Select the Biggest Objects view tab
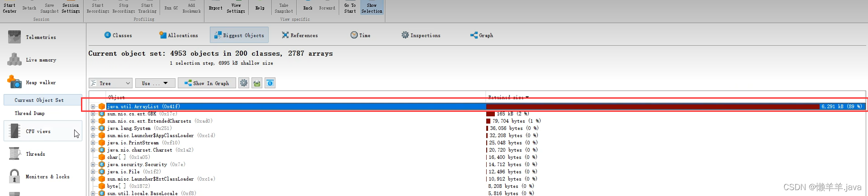This screenshot has width=868, height=196. pyautogui.click(x=239, y=35)
